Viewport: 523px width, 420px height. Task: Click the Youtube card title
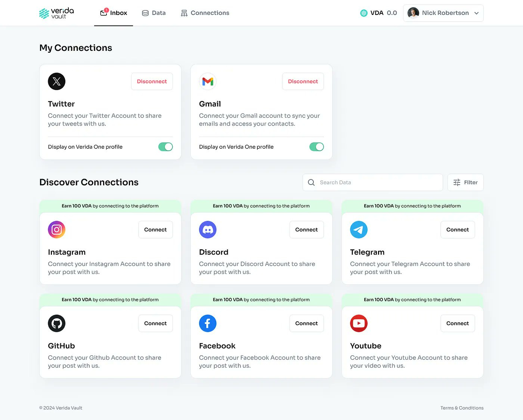[x=366, y=346]
